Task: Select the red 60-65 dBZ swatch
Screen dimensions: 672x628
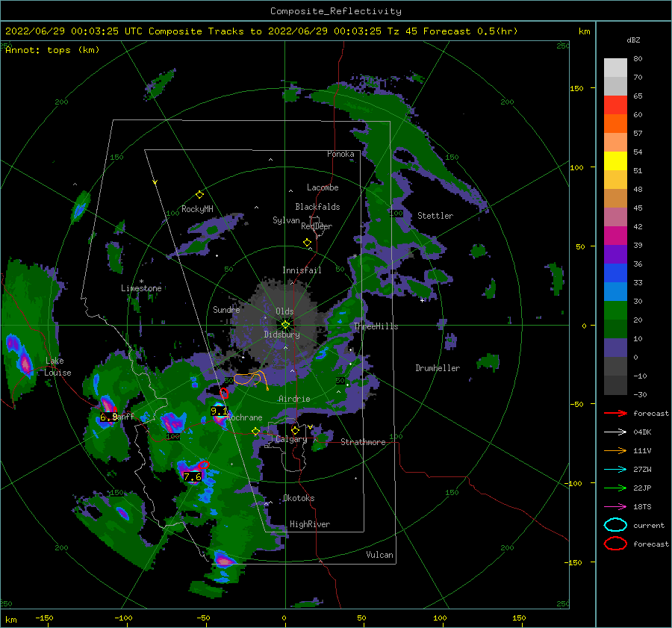Action: pos(615,105)
